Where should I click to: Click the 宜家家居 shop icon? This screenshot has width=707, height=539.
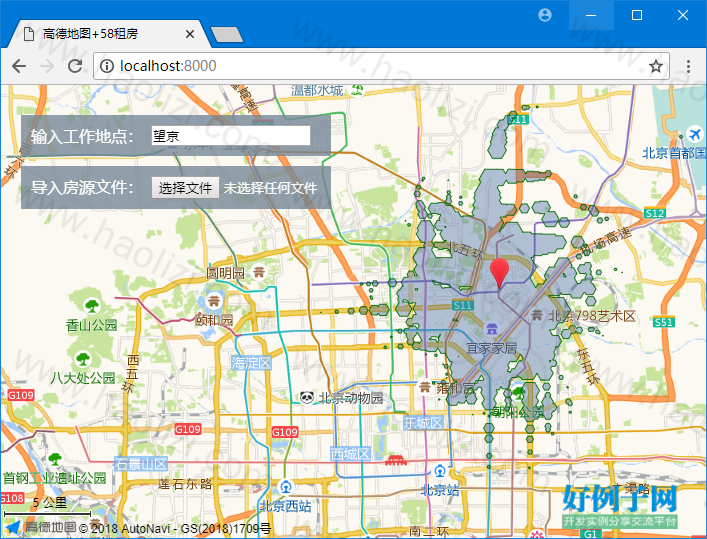click(x=491, y=329)
